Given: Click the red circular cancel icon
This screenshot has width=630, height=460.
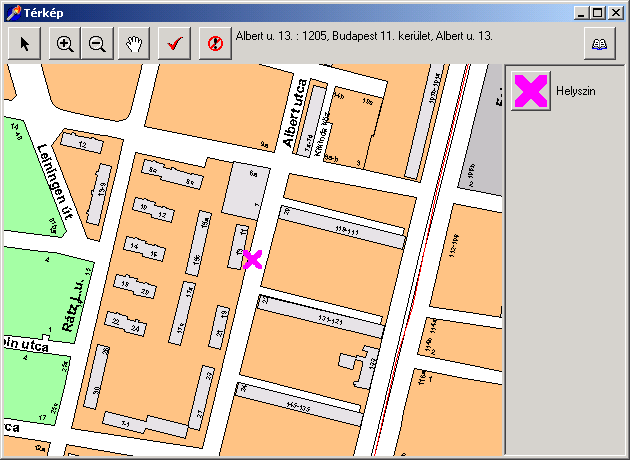Looking at the screenshot, I should click(215, 44).
